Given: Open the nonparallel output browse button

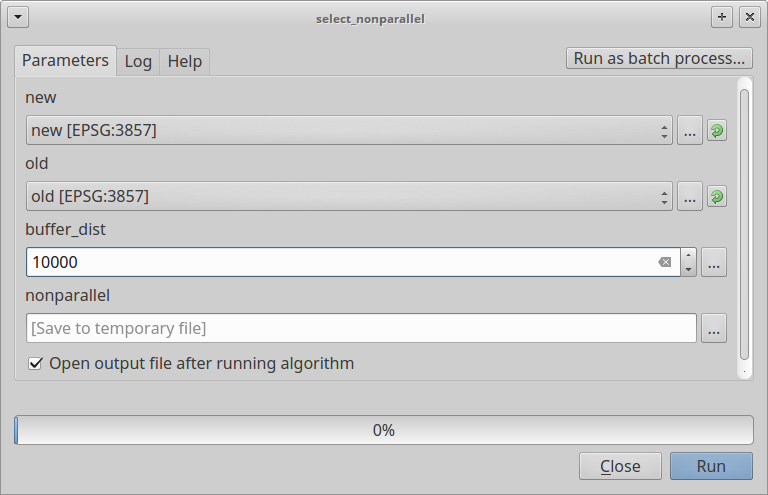Looking at the screenshot, I should pos(713,328).
